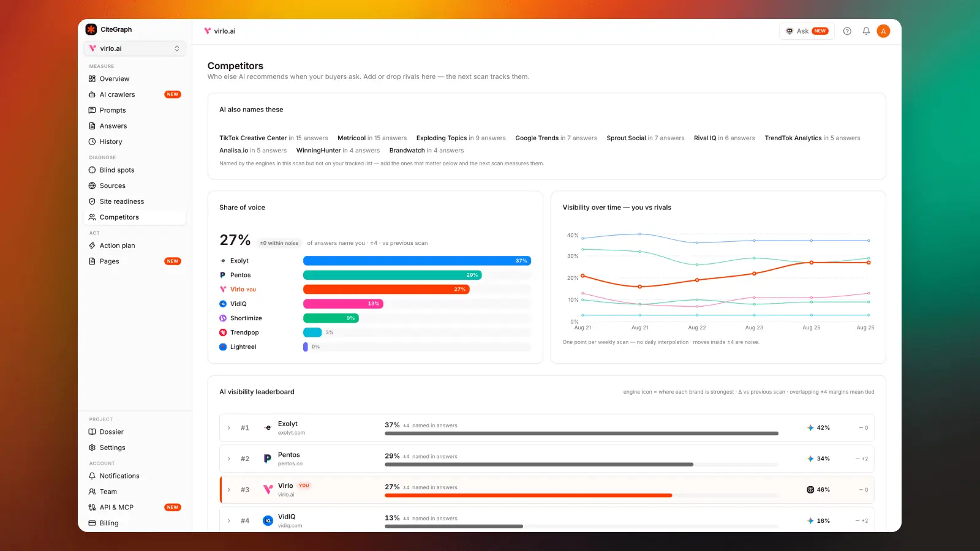Image resolution: width=980 pixels, height=551 pixels.
Task: Click the Shortimize 9% share bar
Action: click(331, 318)
